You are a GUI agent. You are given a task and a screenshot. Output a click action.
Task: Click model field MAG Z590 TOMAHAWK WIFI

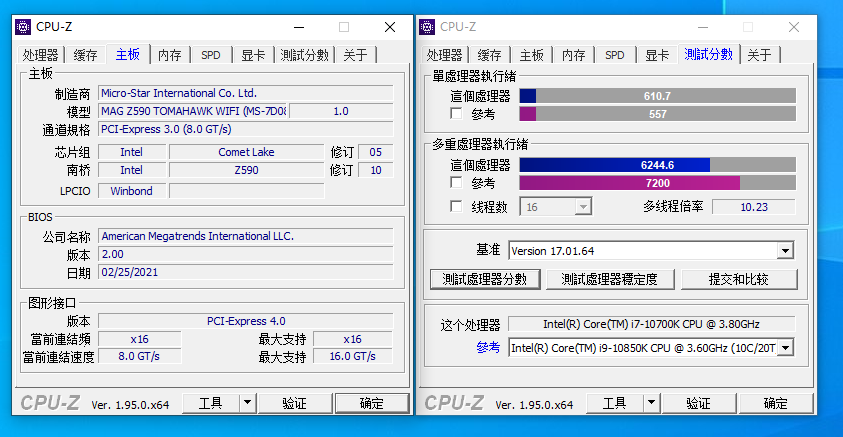click(x=193, y=111)
